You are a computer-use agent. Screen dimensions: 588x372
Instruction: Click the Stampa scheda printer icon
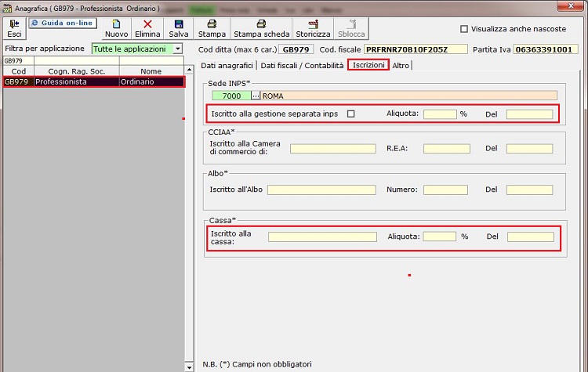pos(261,24)
